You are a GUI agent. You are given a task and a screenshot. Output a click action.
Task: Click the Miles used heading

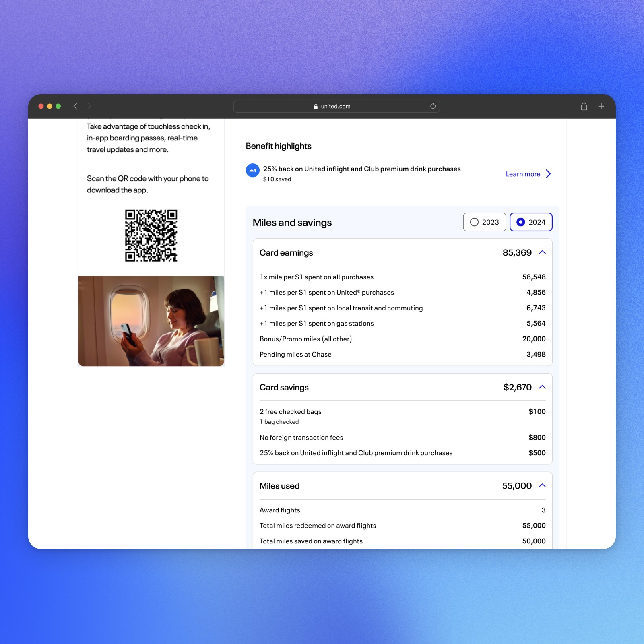[279, 486]
